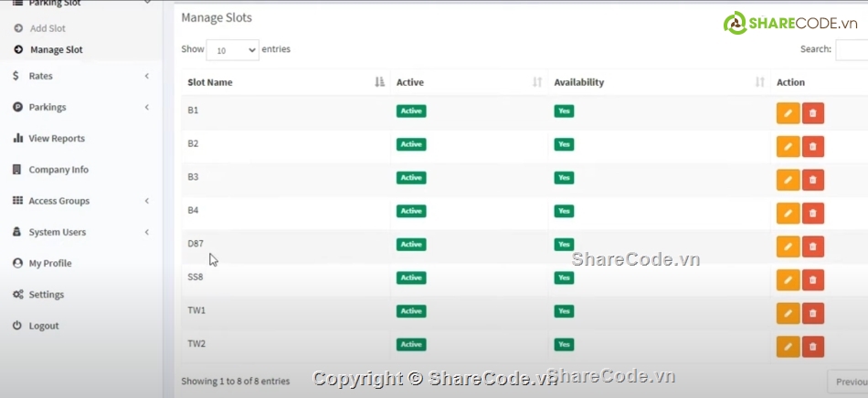Image resolution: width=868 pixels, height=398 pixels.
Task: Click 'Showing 1 to 8 of 8 entries' text
Action: tap(235, 381)
